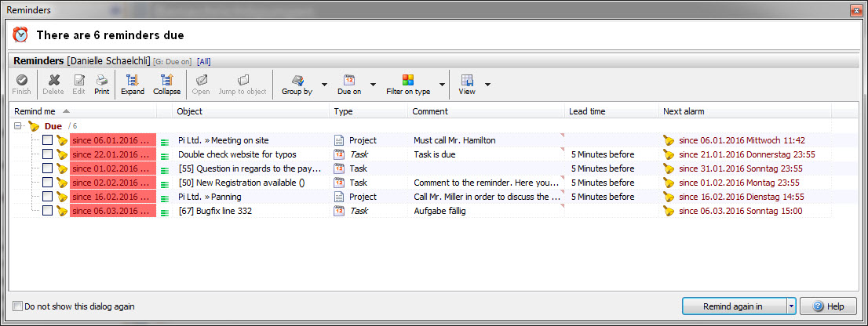The width and height of the screenshot is (868, 326).
Task: Click the Print icon in toolbar
Action: pos(101,80)
